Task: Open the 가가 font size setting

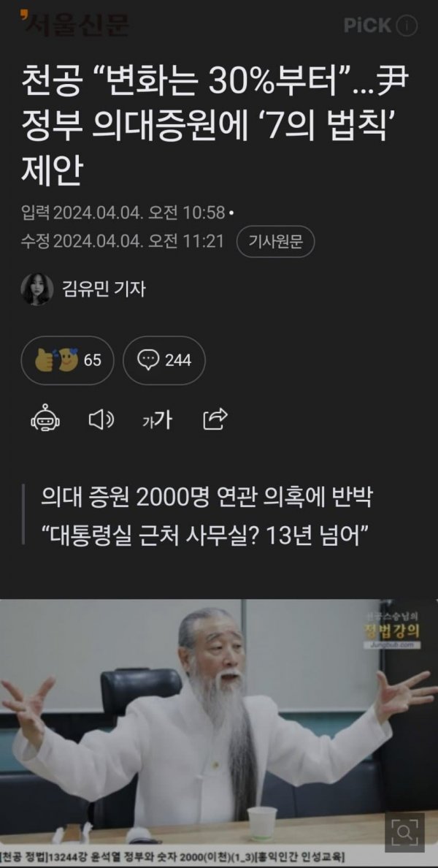Action: (x=157, y=422)
